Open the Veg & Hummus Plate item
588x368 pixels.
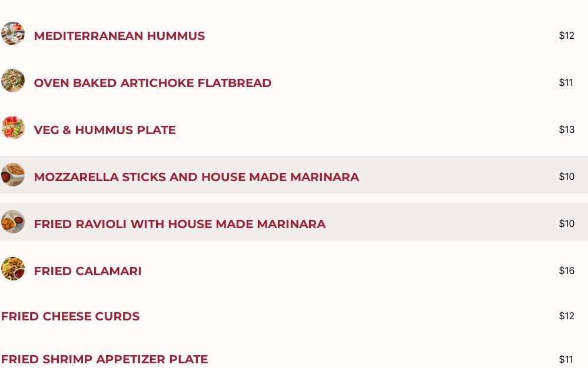(105, 130)
